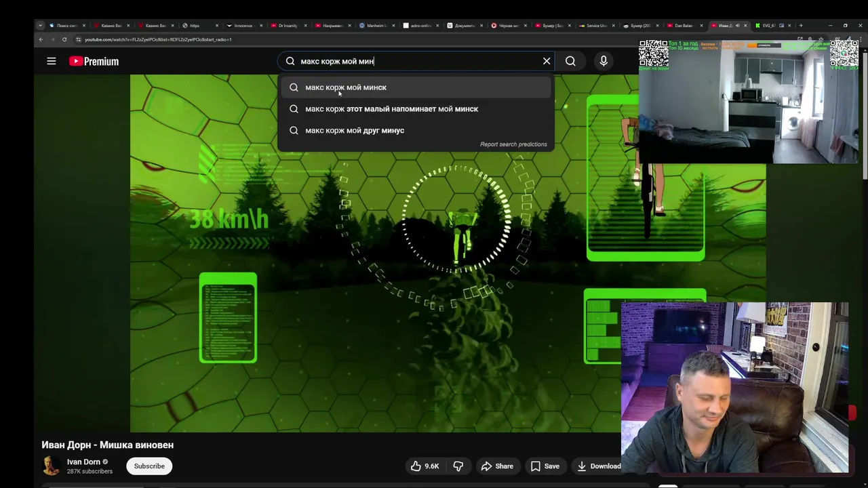This screenshot has width=868, height=488.
Task: Like the video with thumbs up
Action: point(425,466)
